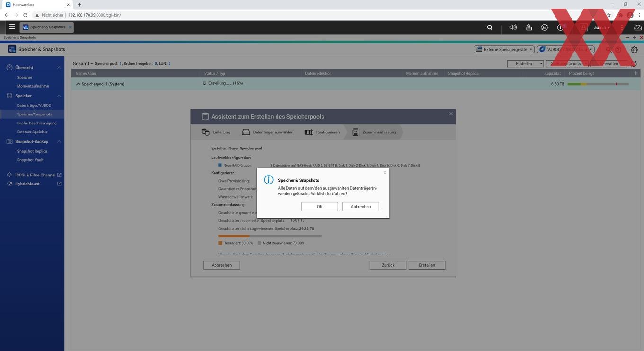Click the iSCSI & Fibre Channel icon

(9, 175)
